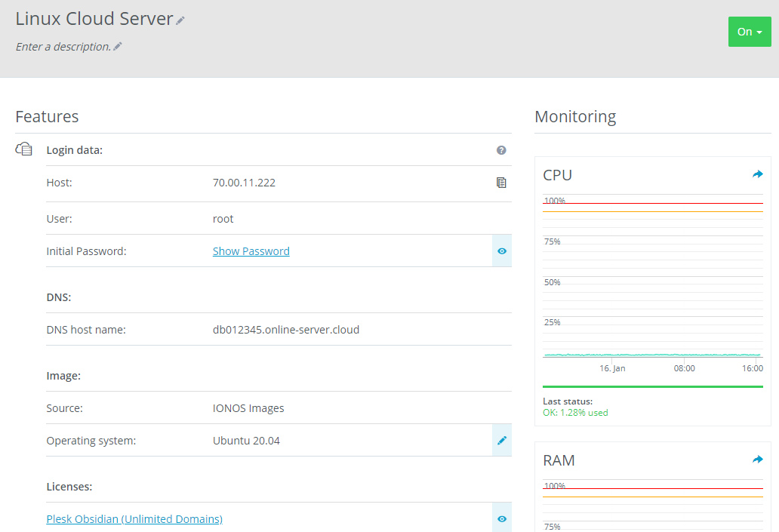Click the green CPU status progress bar

tap(652, 386)
